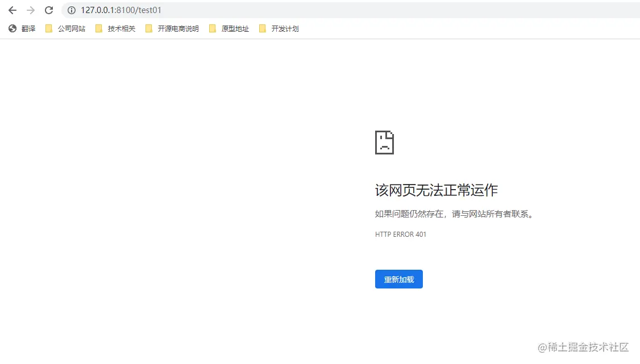Click the 公司网站 folder icon

point(49,28)
